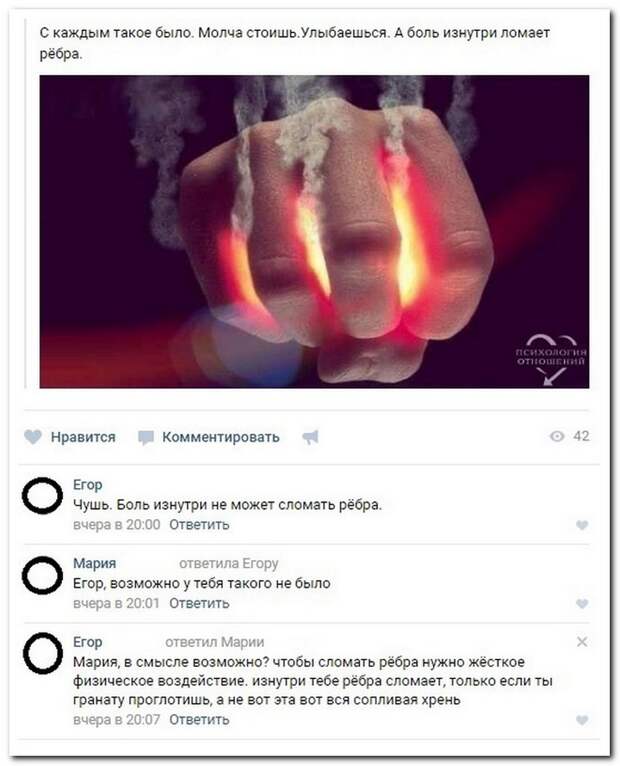Open the burning fist post image
The image size is (620, 766).
click(314, 232)
